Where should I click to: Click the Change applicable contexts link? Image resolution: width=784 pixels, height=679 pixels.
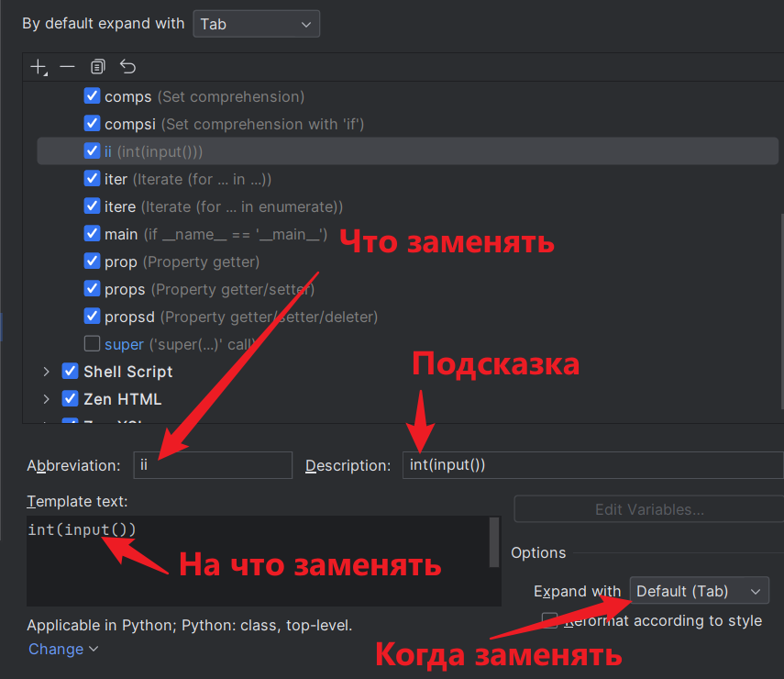click(62, 650)
